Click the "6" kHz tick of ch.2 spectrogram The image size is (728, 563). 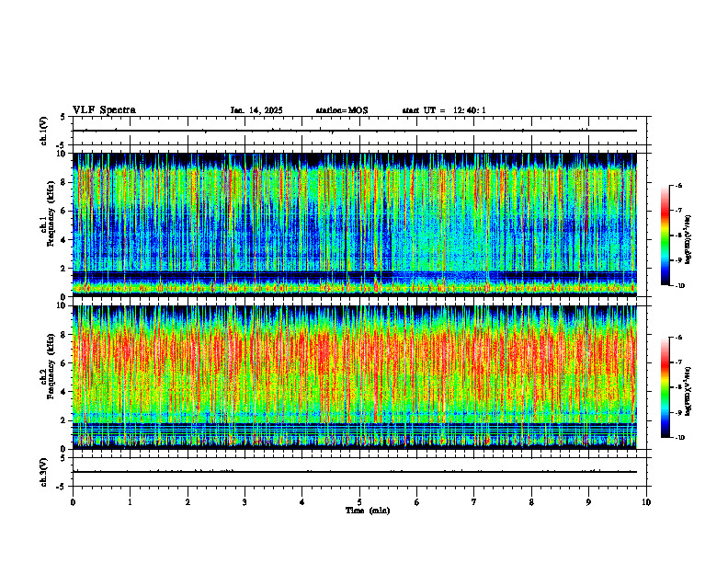pyautogui.click(x=64, y=363)
